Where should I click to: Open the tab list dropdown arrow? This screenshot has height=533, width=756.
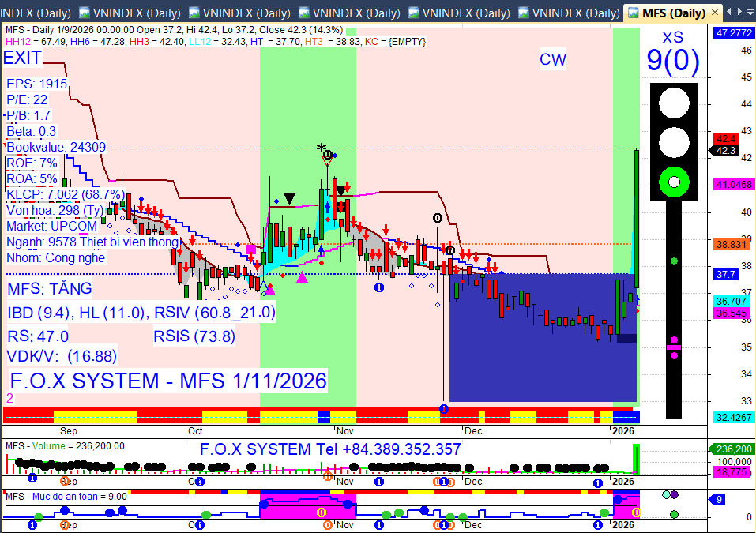750,12
